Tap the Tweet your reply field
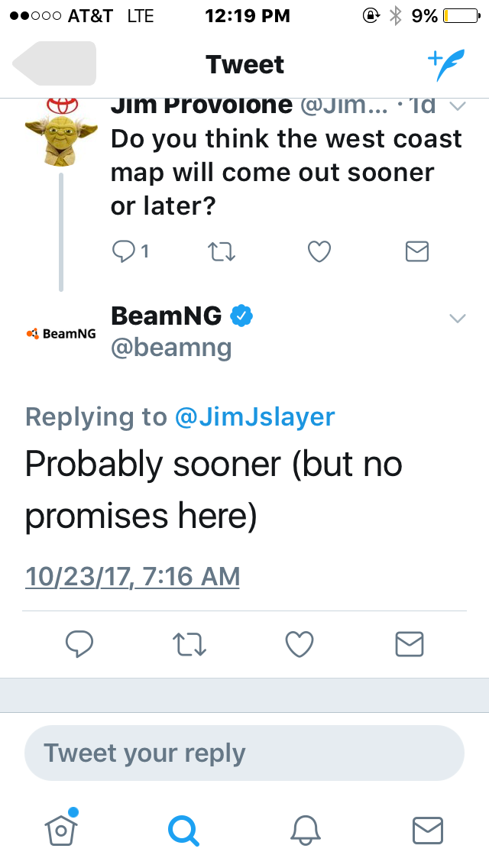Viewport: 489px width, 868px height. (x=244, y=753)
